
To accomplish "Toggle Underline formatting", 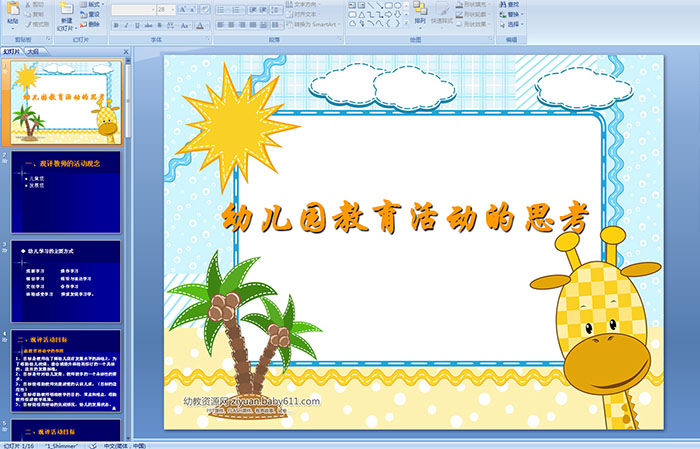I will pos(137,25).
